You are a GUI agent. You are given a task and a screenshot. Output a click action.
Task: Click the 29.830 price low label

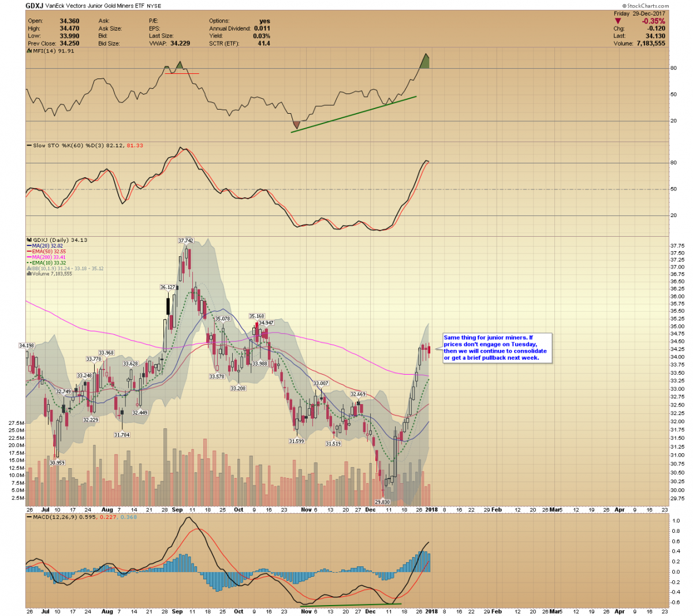click(x=382, y=502)
